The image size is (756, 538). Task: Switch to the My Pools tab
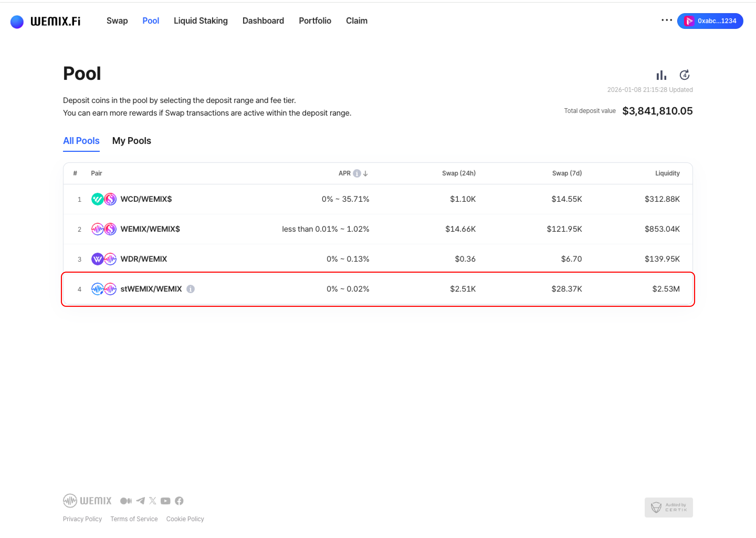point(132,141)
